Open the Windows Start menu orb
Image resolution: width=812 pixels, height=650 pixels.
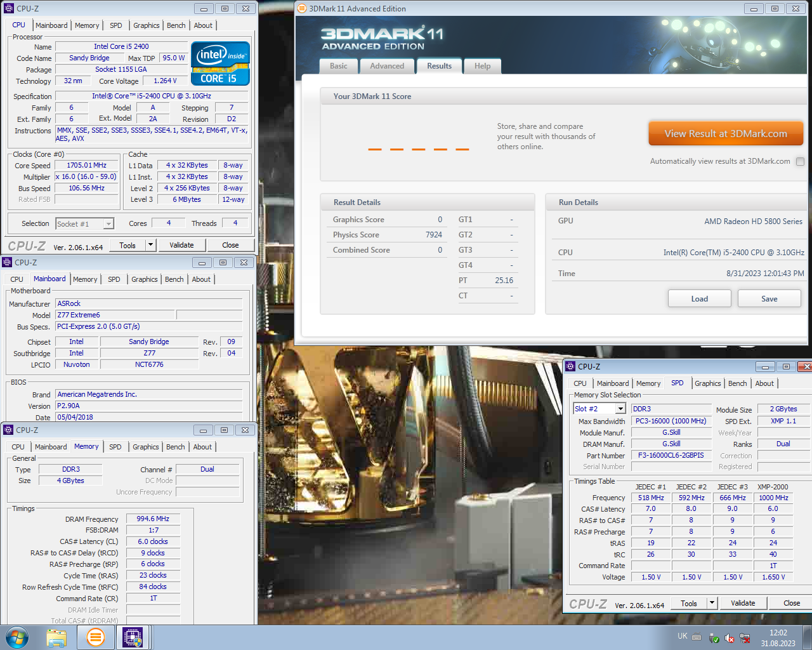click(x=17, y=637)
